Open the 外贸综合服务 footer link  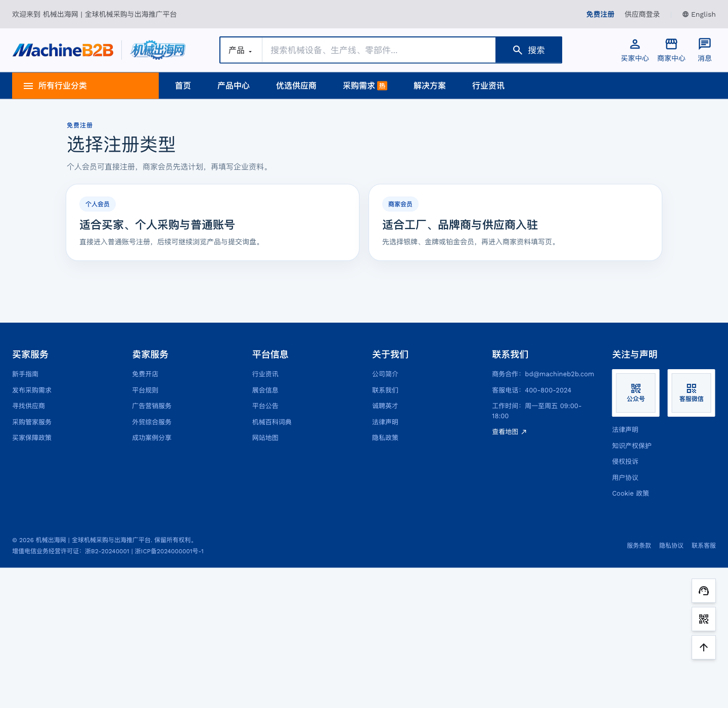click(x=152, y=422)
